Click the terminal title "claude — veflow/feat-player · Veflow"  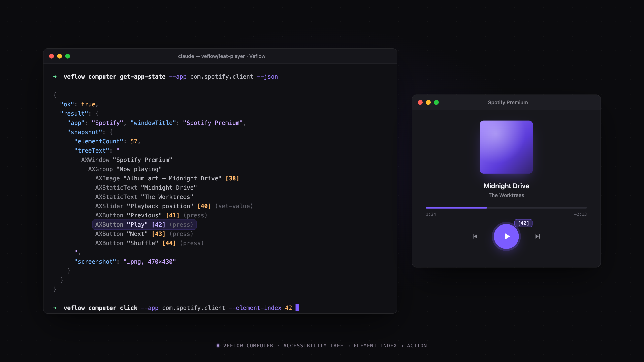222,56
